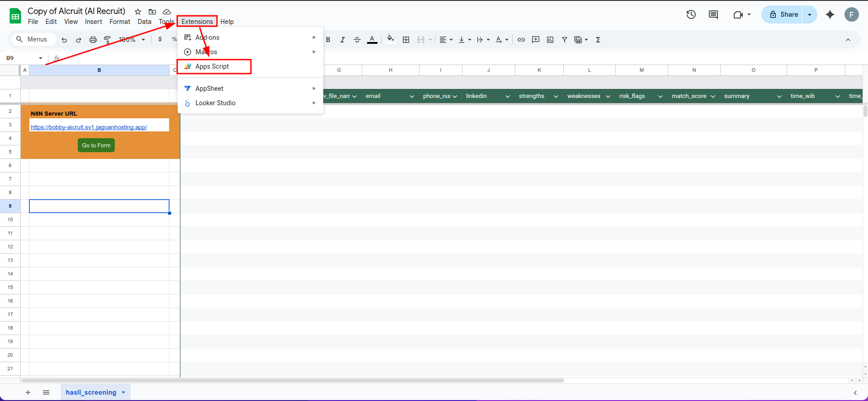Open the hasil_screening sheet tab dropdown
Image resolution: width=868 pixels, height=401 pixels.
tap(123, 392)
